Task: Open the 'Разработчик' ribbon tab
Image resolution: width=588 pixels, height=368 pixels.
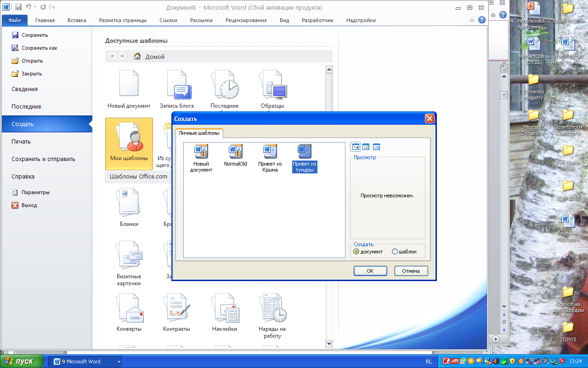Action: click(x=317, y=20)
